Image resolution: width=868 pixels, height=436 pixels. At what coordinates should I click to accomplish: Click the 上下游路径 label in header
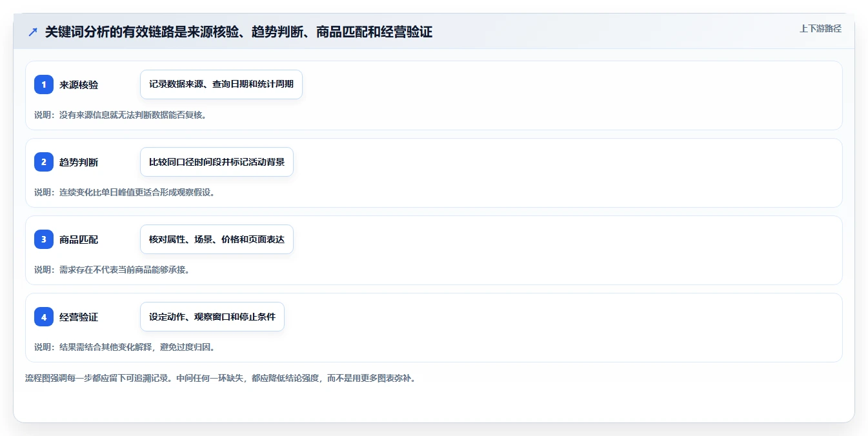click(820, 28)
